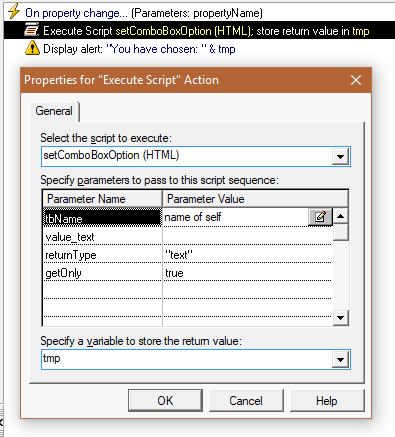Image resolution: width=395 pixels, height=437 pixels.
Task: Click the parameter list scrollbar thumb
Action: (x=341, y=232)
